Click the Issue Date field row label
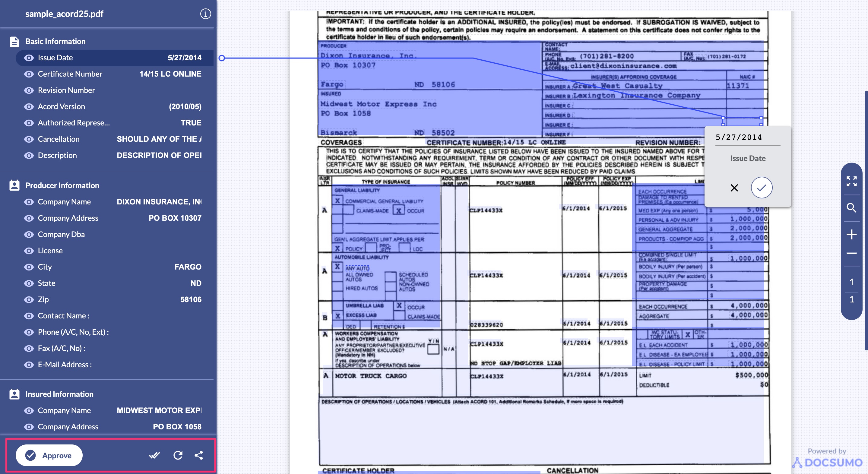The width and height of the screenshot is (868, 474). (x=55, y=58)
